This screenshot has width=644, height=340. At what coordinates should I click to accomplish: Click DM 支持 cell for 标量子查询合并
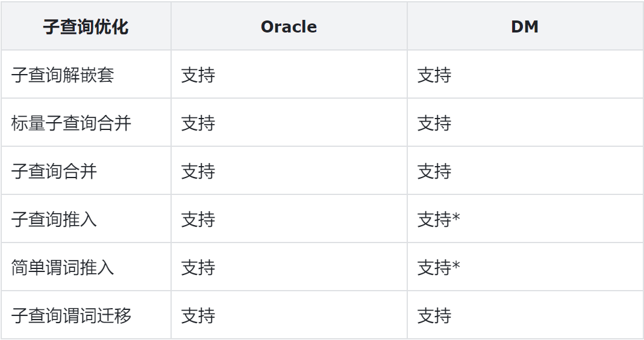pos(434,123)
